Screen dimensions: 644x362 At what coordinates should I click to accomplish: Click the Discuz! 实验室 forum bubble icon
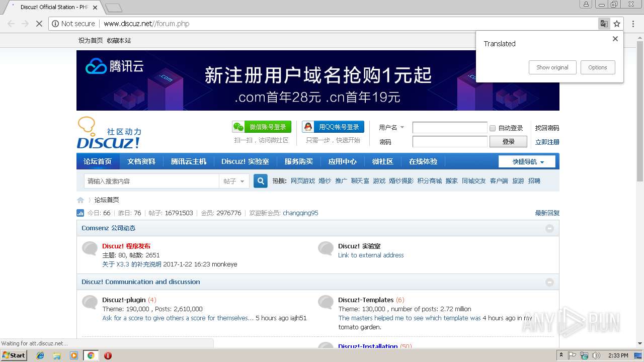pyautogui.click(x=326, y=248)
